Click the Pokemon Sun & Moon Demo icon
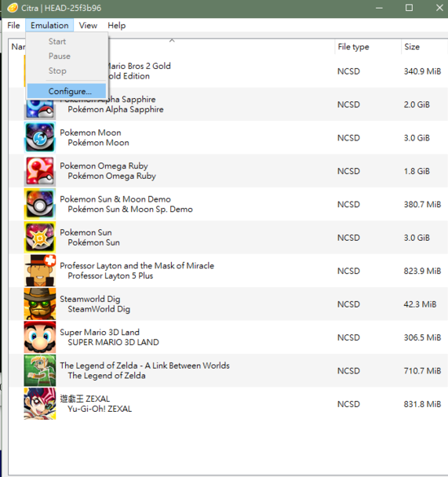Image resolution: width=448 pixels, height=477 pixels. pyautogui.click(x=40, y=204)
